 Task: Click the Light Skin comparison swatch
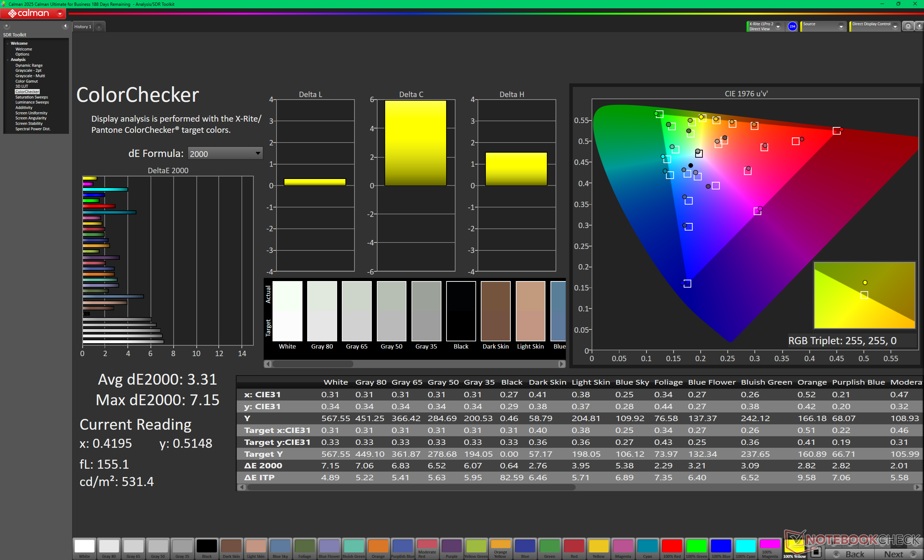click(530, 311)
